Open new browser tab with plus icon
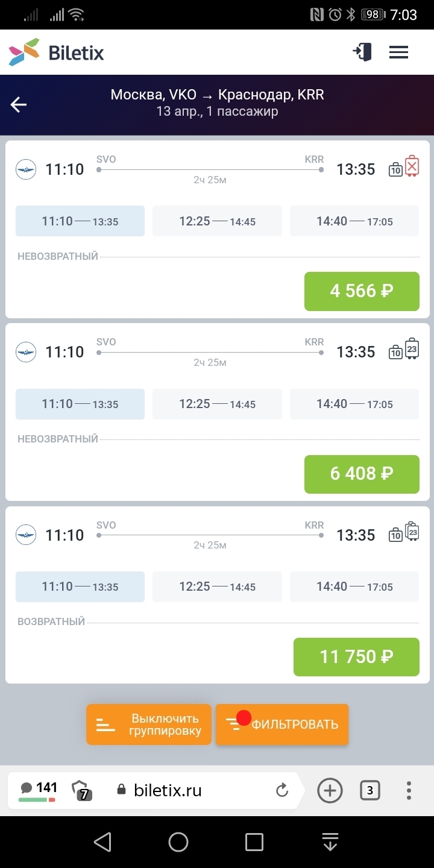434x868 pixels. [x=330, y=790]
